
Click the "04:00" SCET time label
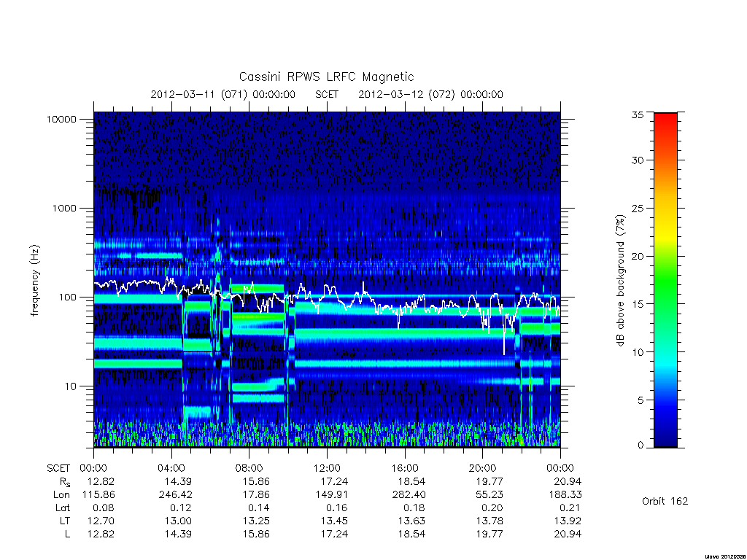[x=171, y=468]
